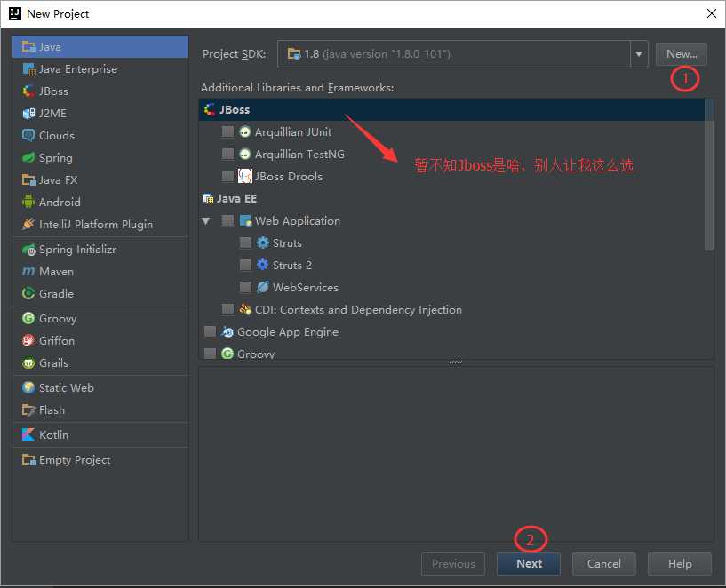The width and height of the screenshot is (726, 588).
Task: Click the New... SDK button
Action: (681, 54)
